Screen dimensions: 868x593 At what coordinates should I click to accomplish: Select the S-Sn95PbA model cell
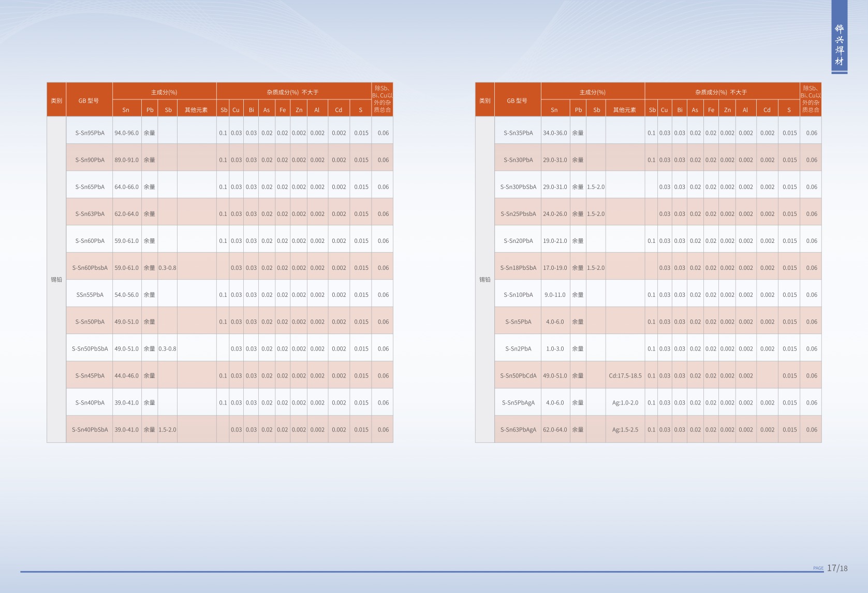[90, 133]
